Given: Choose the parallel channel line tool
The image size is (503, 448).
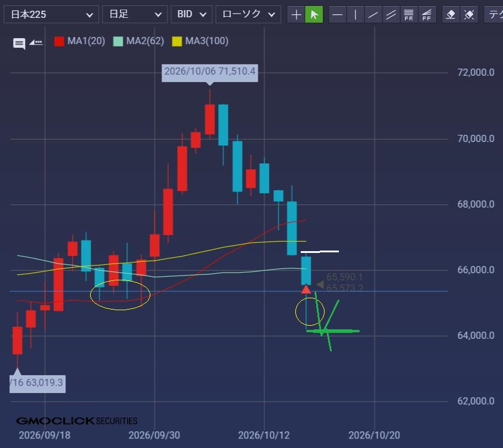Looking at the screenshot, I should [x=391, y=15].
